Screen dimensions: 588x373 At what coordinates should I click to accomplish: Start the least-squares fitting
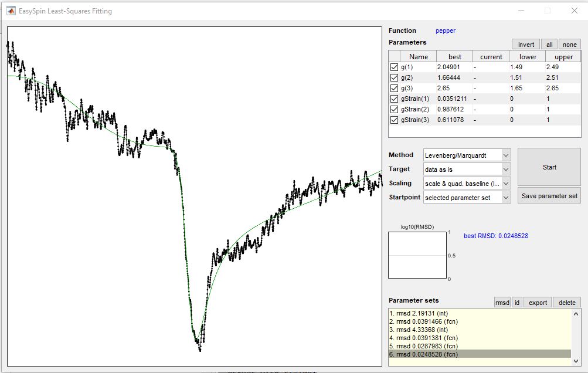click(x=549, y=167)
